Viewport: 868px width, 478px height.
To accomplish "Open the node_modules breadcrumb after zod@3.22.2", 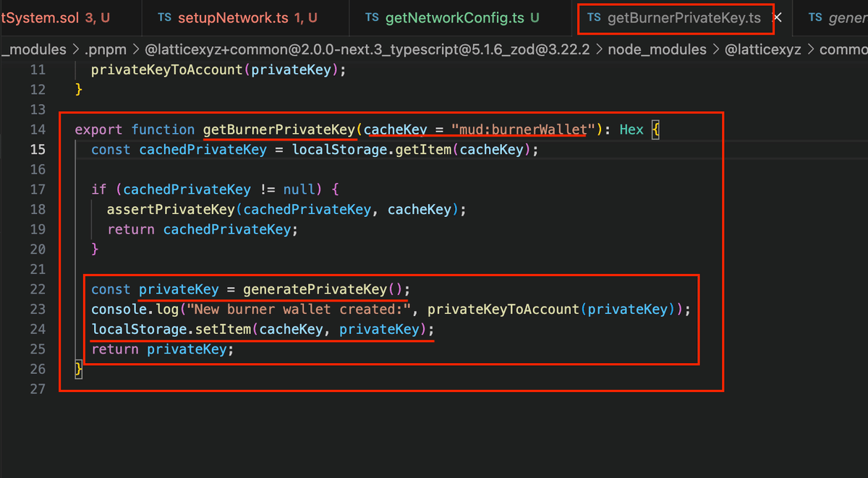I will pyautogui.click(x=657, y=49).
